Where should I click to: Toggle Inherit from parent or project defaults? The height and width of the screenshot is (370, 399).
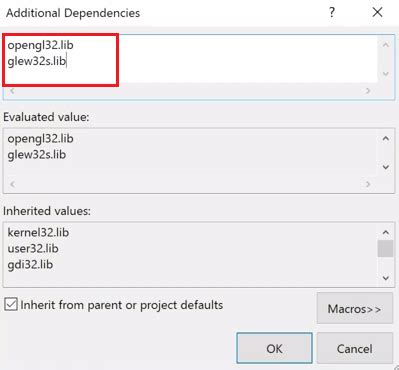point(11,305)
